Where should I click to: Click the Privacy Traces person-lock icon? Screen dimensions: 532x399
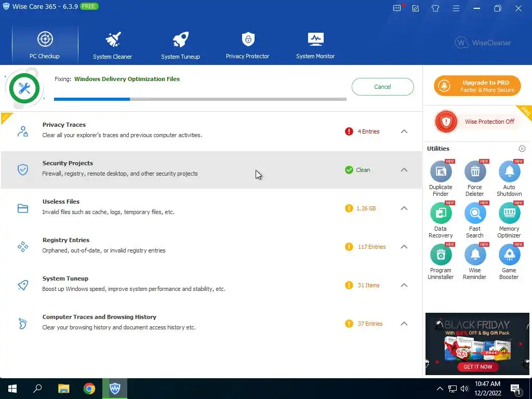23,131
